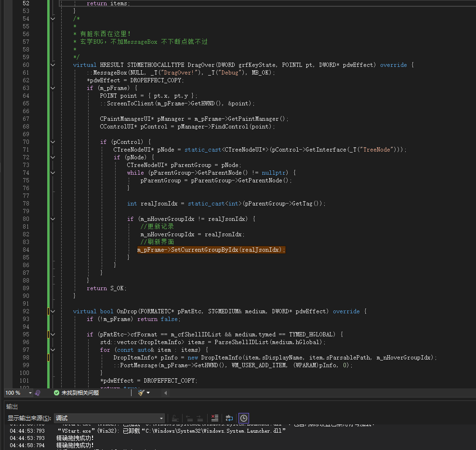Collapse the if (pNode) block at line 72
Image resolution: width=476 pixels, height=450 pixels.
tap(53, 157)
